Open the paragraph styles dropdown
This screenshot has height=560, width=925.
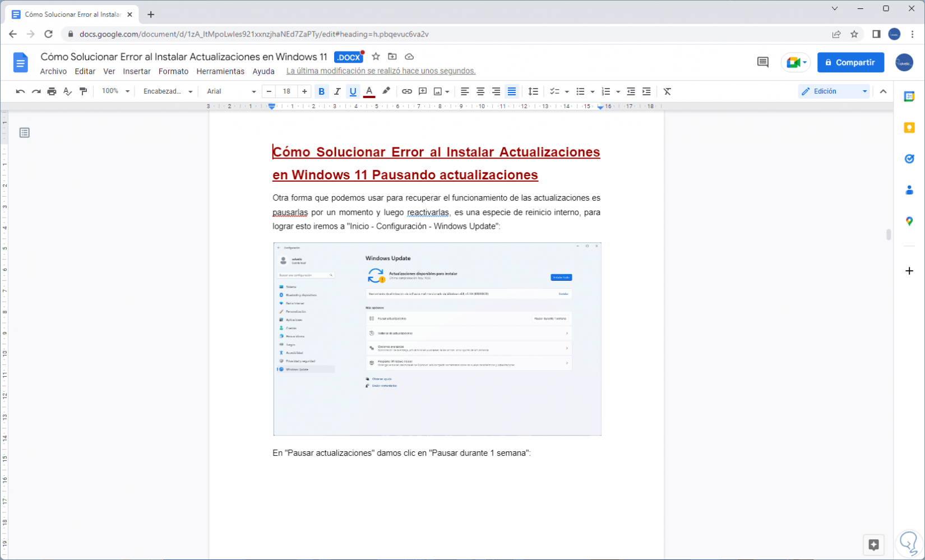pos(168,91)
